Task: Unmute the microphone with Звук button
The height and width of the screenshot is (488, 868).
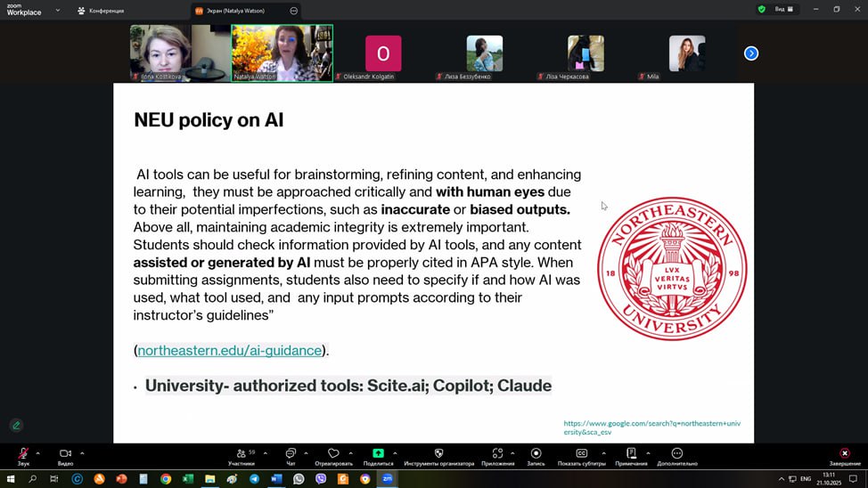Action: 23,454
